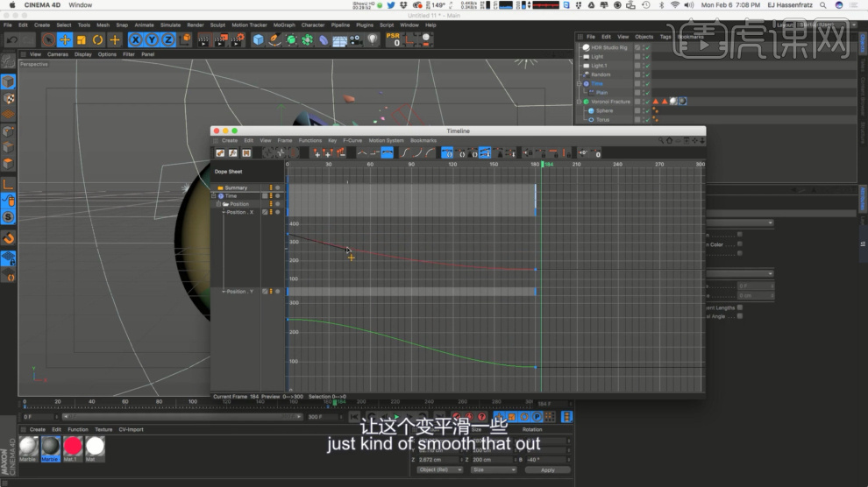
Task: Open Edit Render Settings gear clapperboard
Action: click(x=238, y=39)
